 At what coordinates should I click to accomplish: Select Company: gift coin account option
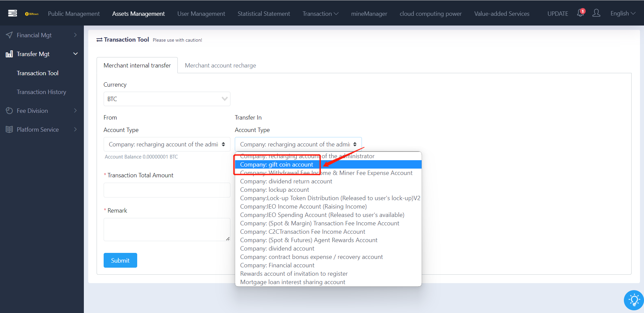[328, 165]
